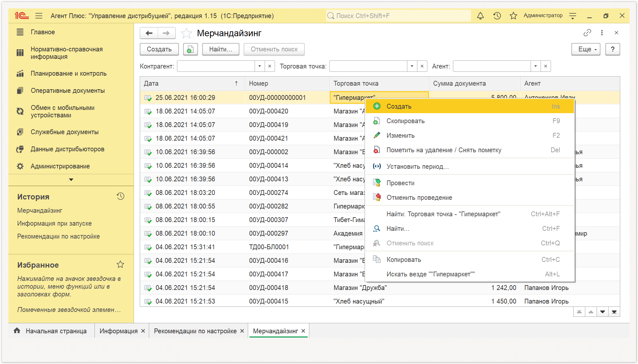Open Информация при запуске history link

(54, 223)
